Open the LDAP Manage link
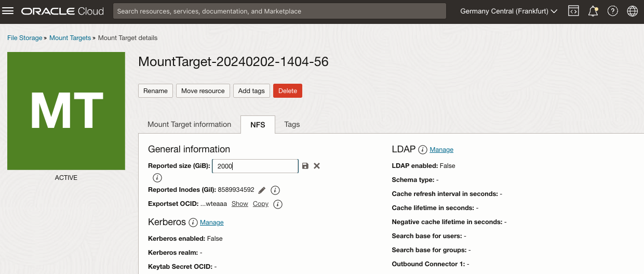This screenshot has height=274, width=644. [x=441, y=150]
